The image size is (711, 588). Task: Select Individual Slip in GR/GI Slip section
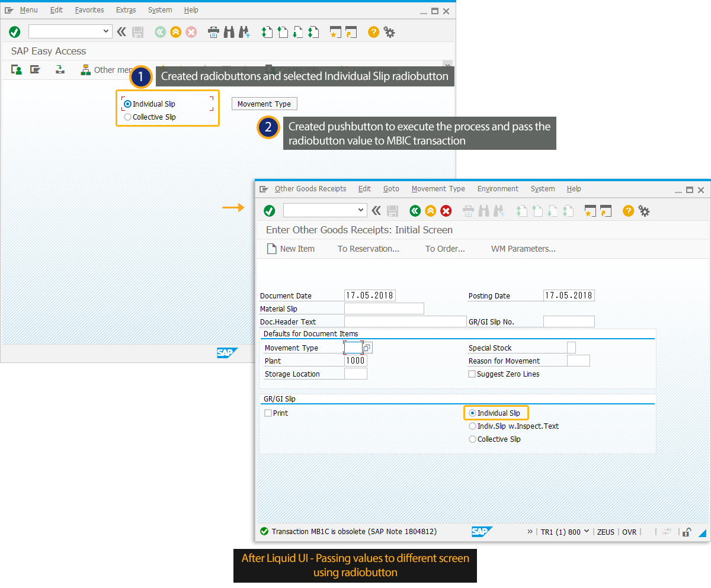pyautogui.click(x=472, y=413)
